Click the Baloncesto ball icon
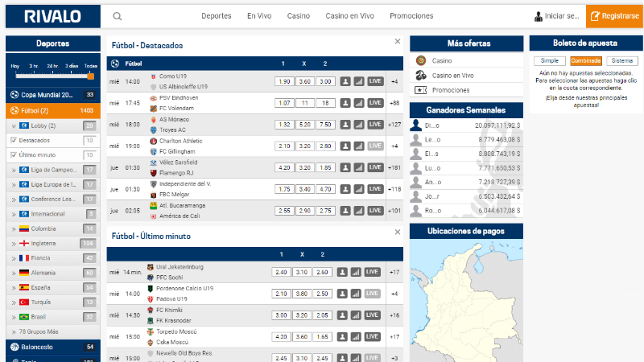This screenshot has height=362, width=644. click(x=14, y=347)
